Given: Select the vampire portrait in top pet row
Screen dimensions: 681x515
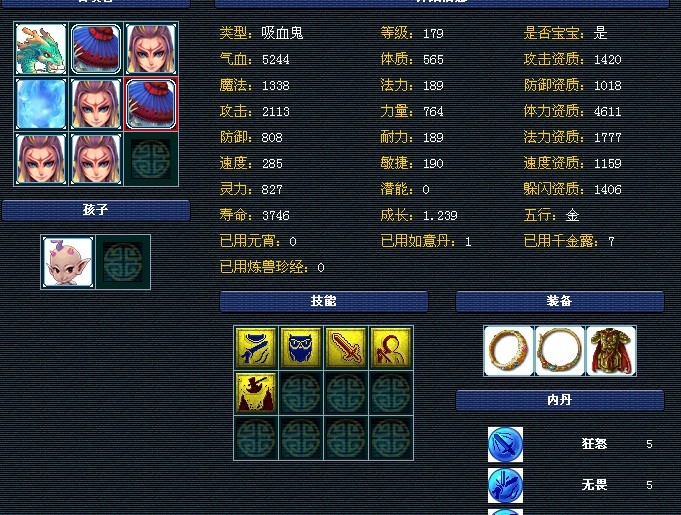Looking at the screenshot, I should [151, 49].
